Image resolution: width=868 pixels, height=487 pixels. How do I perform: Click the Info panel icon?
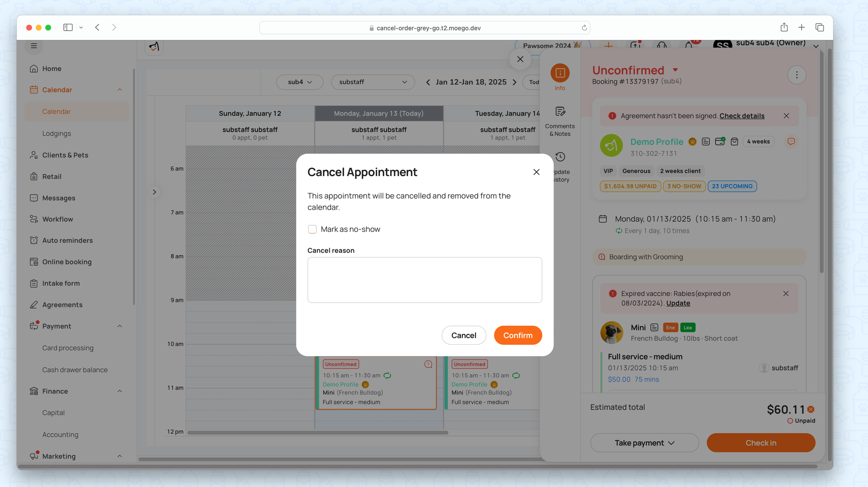pos(560,73)
